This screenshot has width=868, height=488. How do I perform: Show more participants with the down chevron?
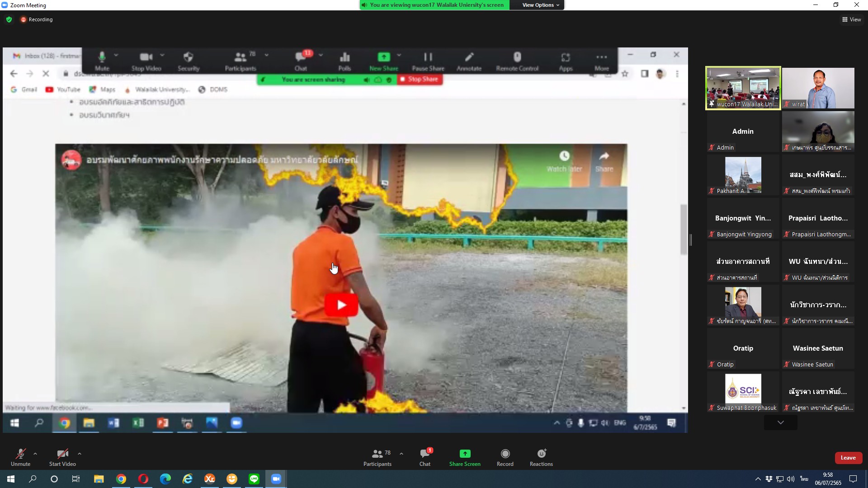tap(780, 422)
